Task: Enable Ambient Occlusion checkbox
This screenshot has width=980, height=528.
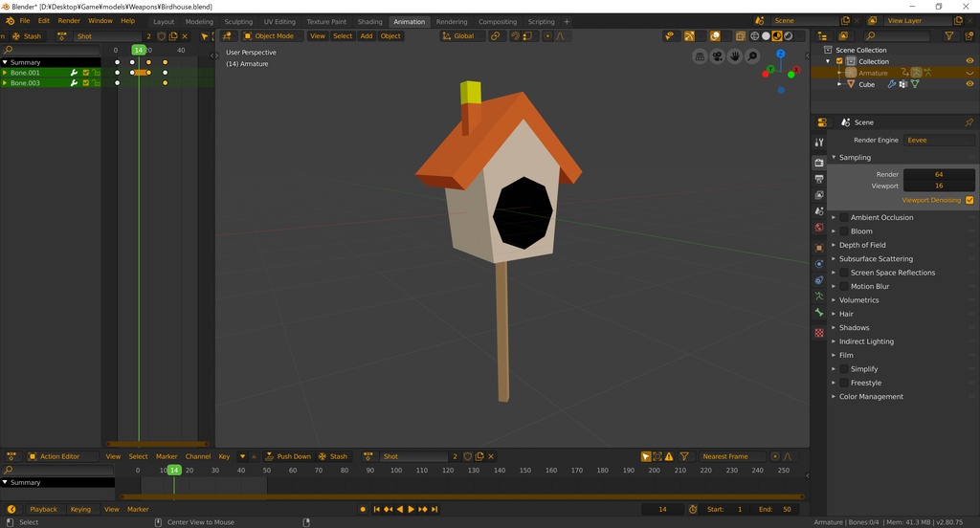Action: (x=844, y=217)
